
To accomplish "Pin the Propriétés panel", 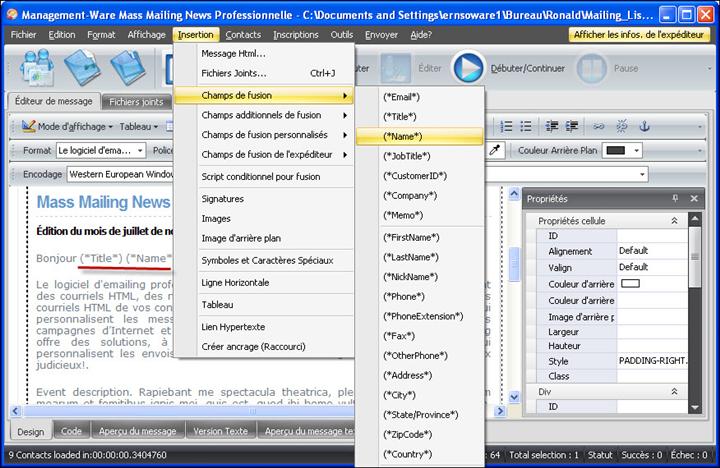I will click(675, 198).
